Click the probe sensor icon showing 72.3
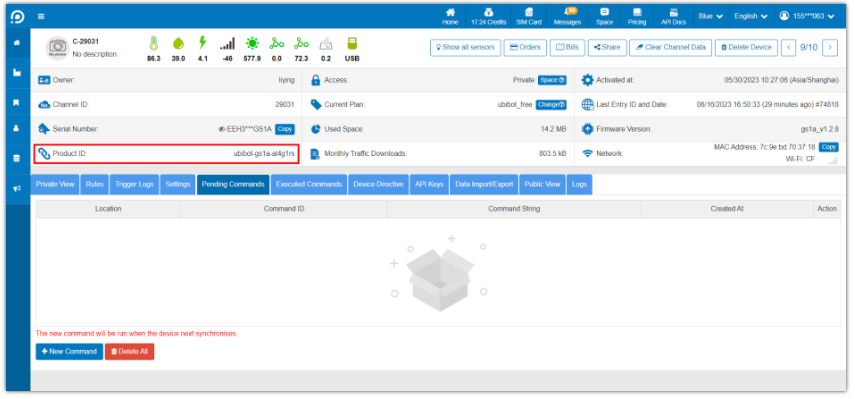Image resolution: width=855 pixels, height=399 pixels. (301, 43)
